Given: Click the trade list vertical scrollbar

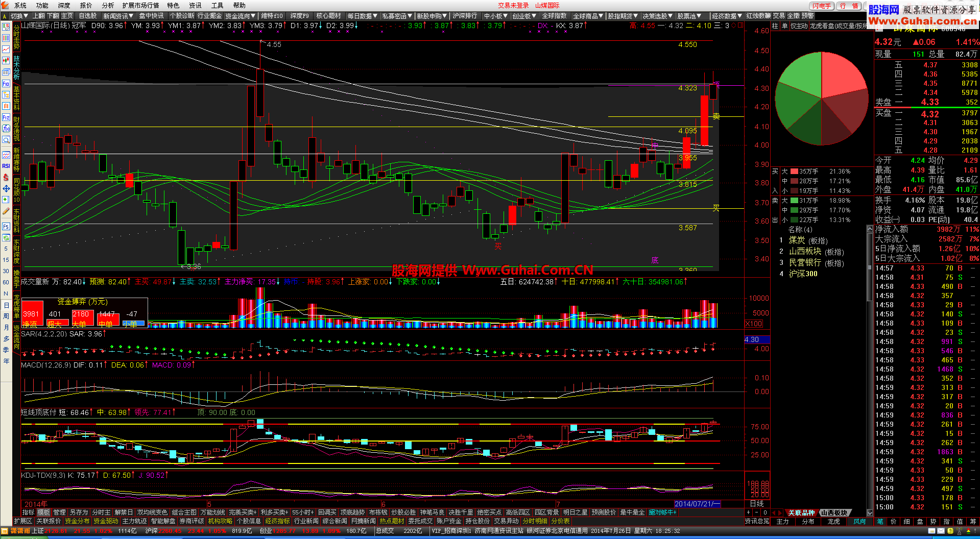Looking at the screenshot, I should pyautogui.click(x=870, y=370).
